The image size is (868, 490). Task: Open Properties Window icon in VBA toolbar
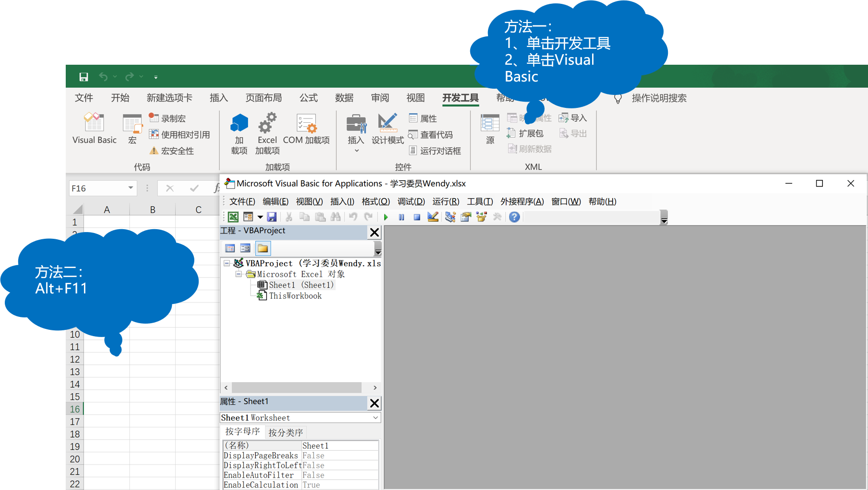click(x=466, y=217)
